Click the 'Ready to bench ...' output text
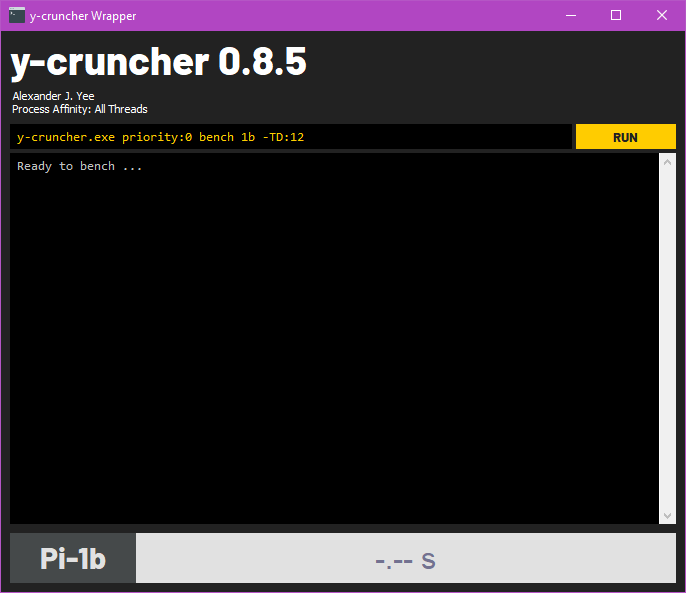Viewport: 686px width, 593px height. (x=79, y=166)
